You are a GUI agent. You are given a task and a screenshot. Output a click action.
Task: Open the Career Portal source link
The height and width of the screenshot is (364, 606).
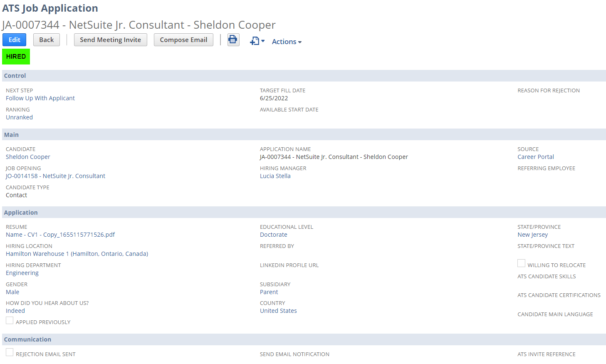tap(536, 157)
